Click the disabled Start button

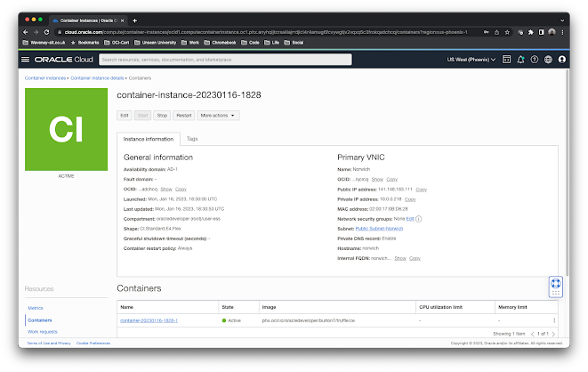(x=143, y=116)
